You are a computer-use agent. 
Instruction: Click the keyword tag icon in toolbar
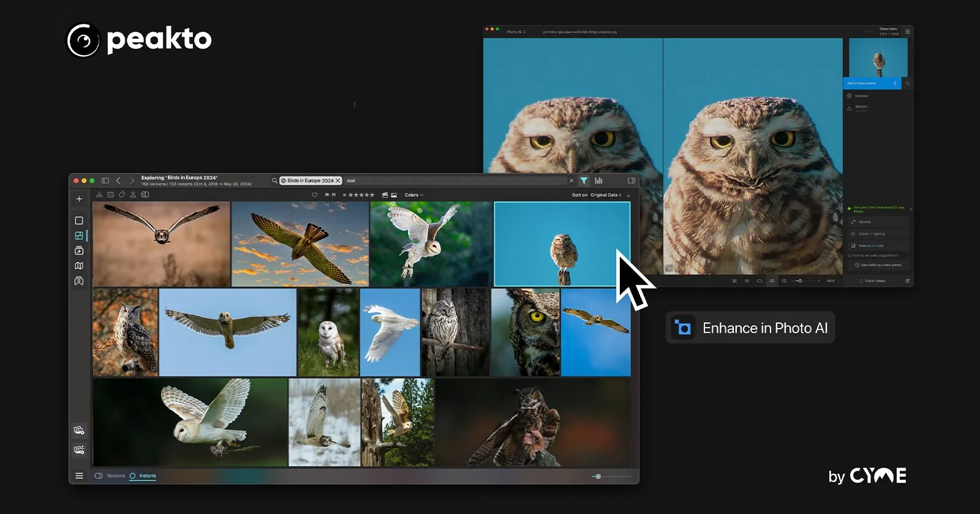[x=122, y=195]
